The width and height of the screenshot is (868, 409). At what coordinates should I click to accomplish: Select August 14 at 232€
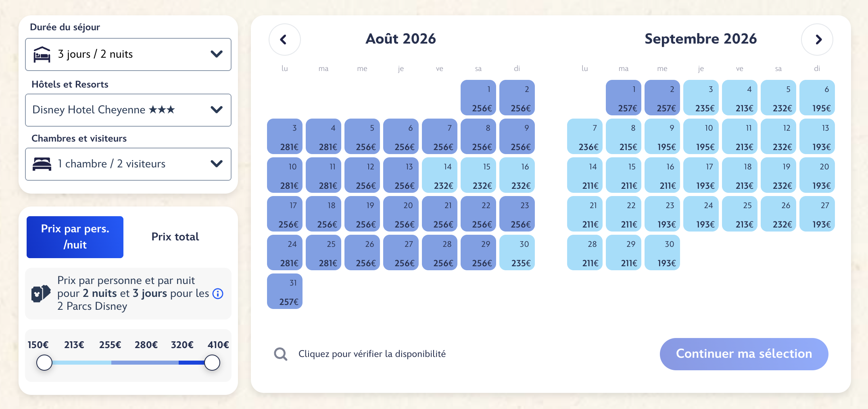click(440, 175)
